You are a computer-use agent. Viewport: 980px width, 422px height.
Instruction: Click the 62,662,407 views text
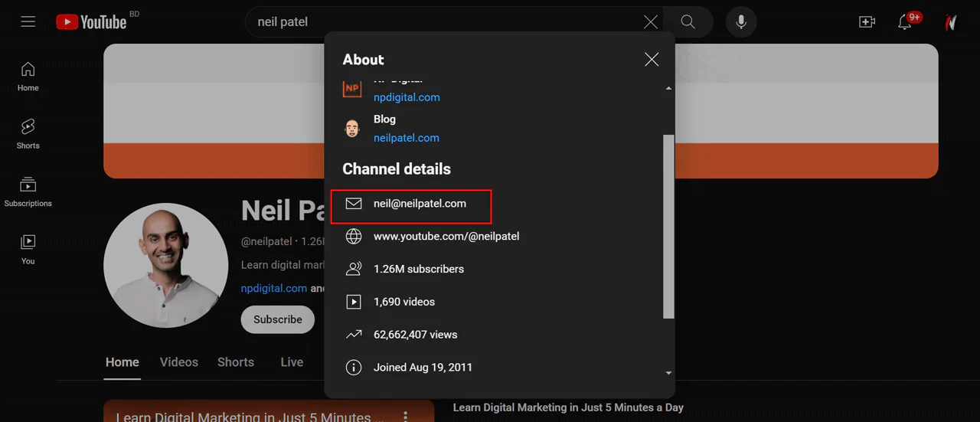pyautogui.click(x=416, y=335)
